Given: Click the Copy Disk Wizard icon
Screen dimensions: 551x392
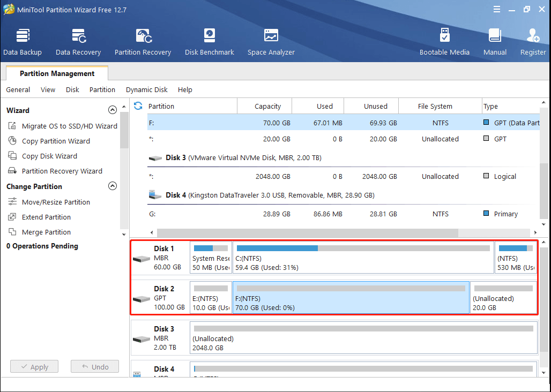Looking at the screenshot, I should pos(12,156).
